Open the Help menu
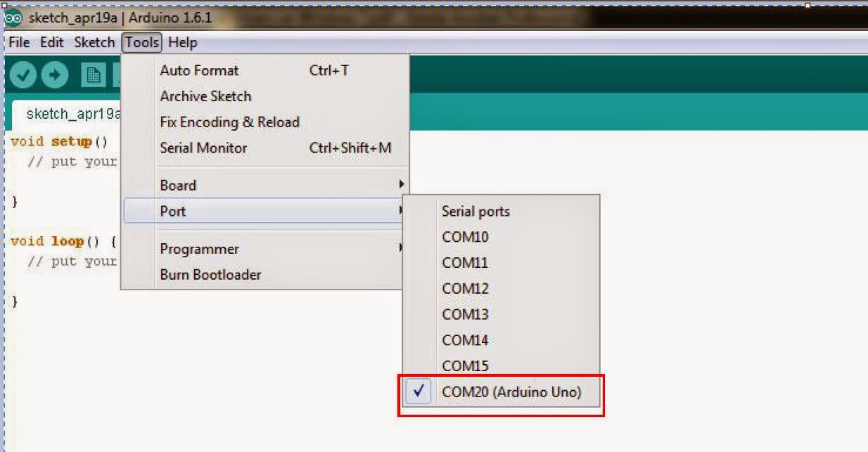The height and width of the screenshot is (452, 868). click(183, 42)
